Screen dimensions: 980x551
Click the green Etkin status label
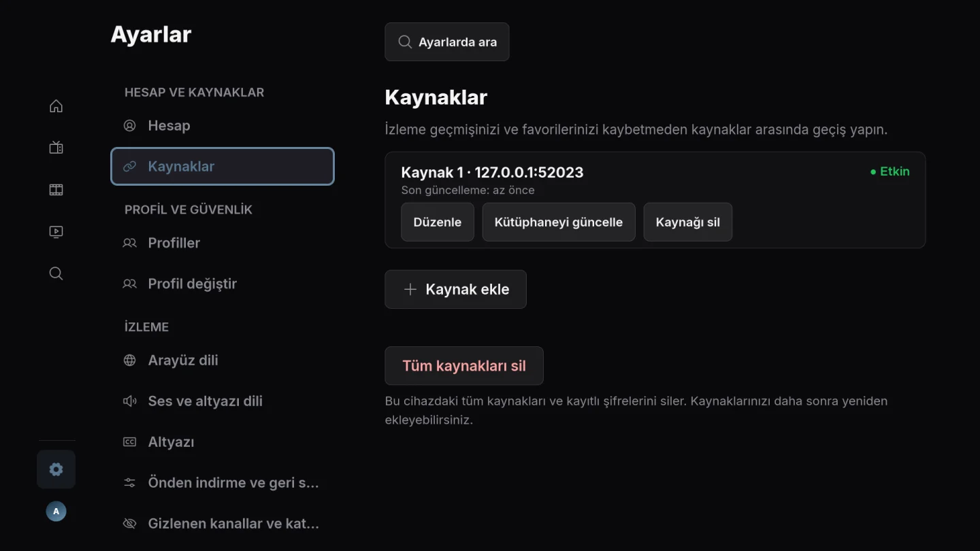pos(890,171)
